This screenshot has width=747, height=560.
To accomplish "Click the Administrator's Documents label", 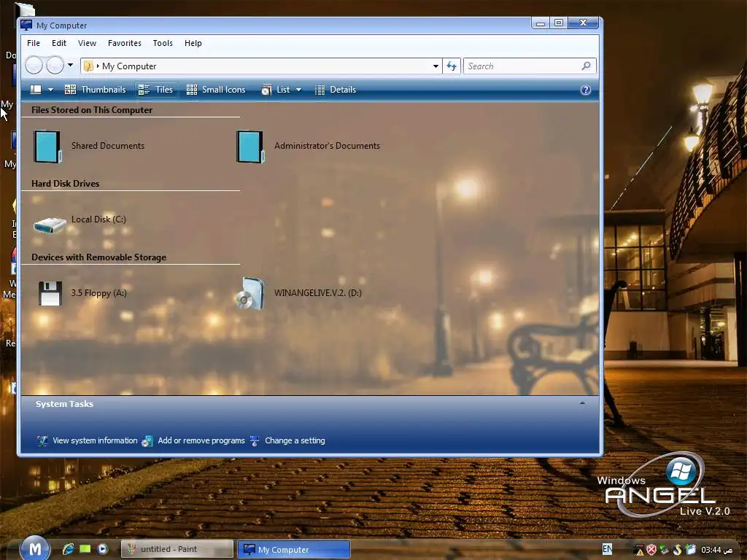I will click(x=327, y=146).
